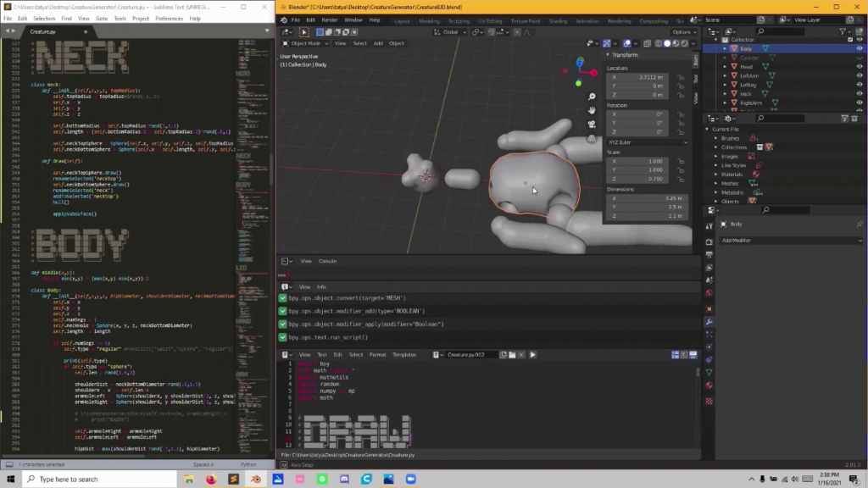Select rendered viewport shading mode
This screenshot has height=488, width=868.
click(685, 43)
